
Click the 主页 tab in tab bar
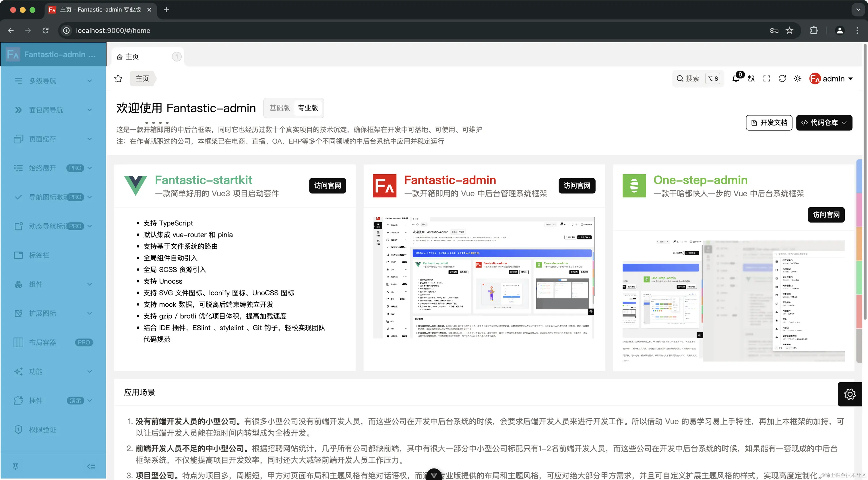point(132,57)
